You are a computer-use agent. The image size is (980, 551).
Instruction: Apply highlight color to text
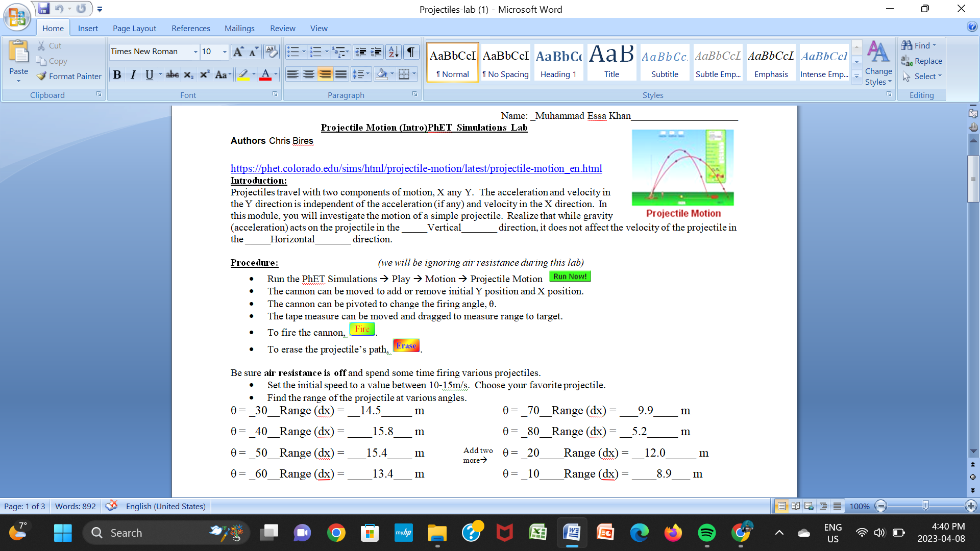(244, 74)
